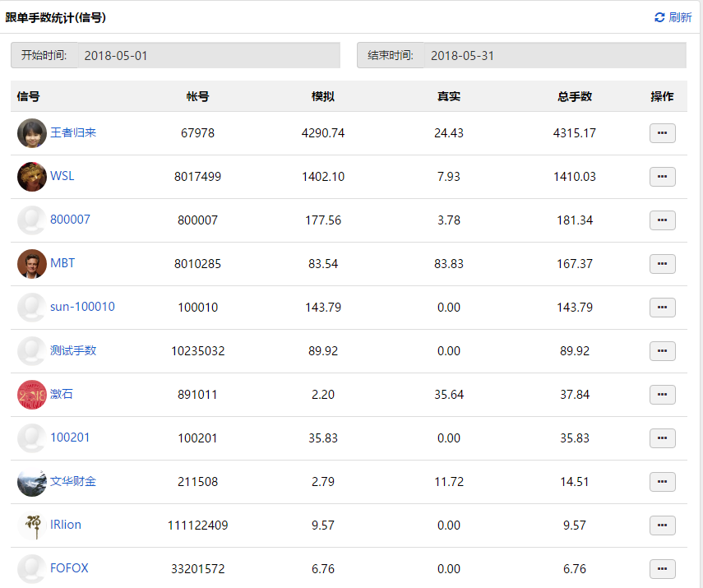The image size is (703, 588).
Task: Click the 刷新 refresh button
Action: pos(673,17)
